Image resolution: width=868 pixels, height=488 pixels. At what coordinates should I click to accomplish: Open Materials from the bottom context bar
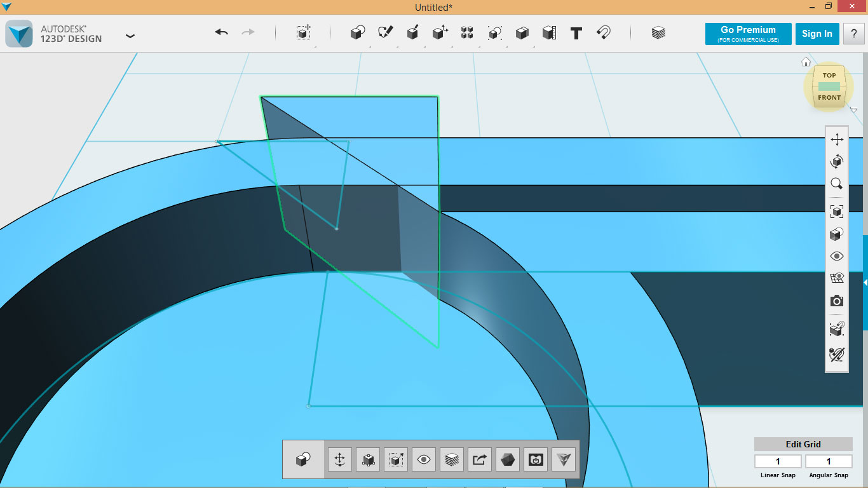[x=451, y=459]
